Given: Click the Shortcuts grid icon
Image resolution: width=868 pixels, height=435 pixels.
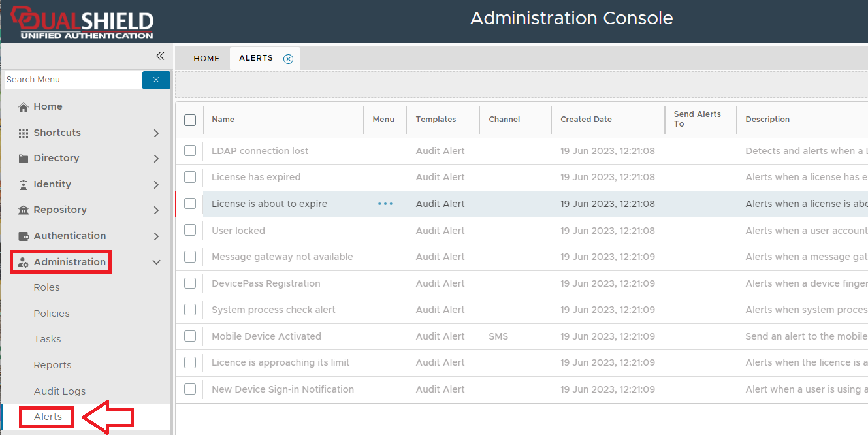Looking at the screenshot, I should pyautogui.click(x=24, y=133).
